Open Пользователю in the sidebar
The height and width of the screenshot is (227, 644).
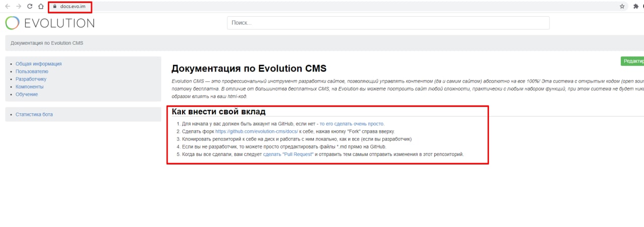(32, 71)
